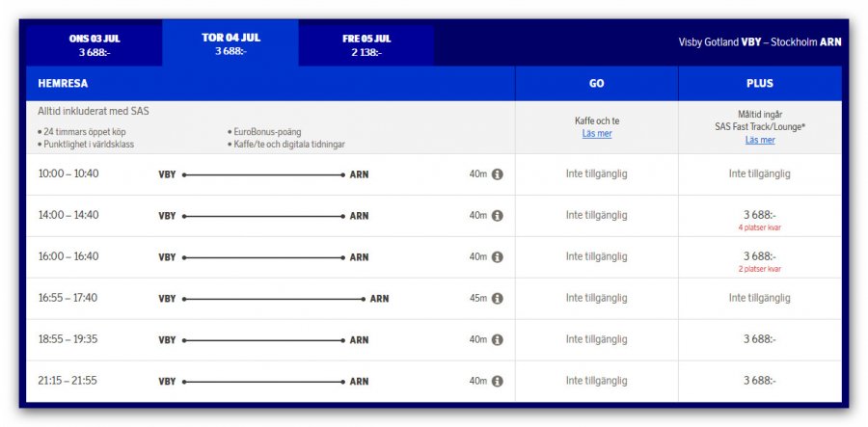
Task: Switch to FRE 05 JUL date tab
Action: 366,44
